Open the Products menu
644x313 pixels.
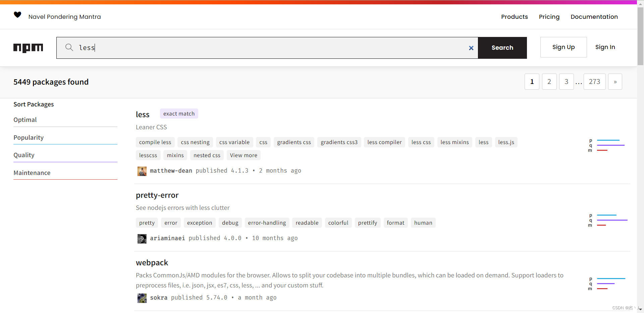[514, 17]
